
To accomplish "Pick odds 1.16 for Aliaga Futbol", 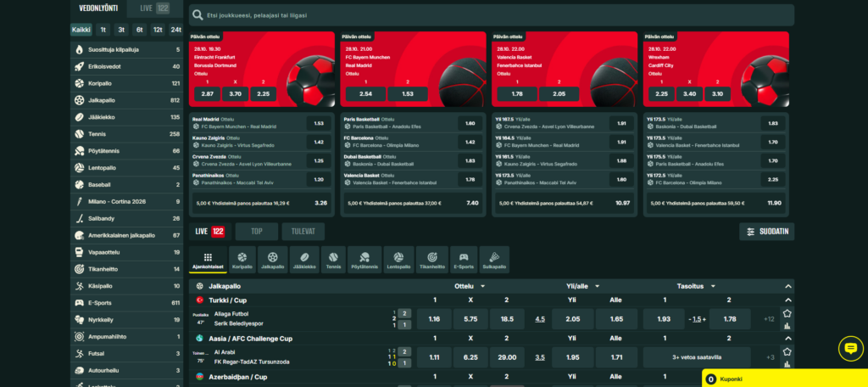I will pos(435,319).
